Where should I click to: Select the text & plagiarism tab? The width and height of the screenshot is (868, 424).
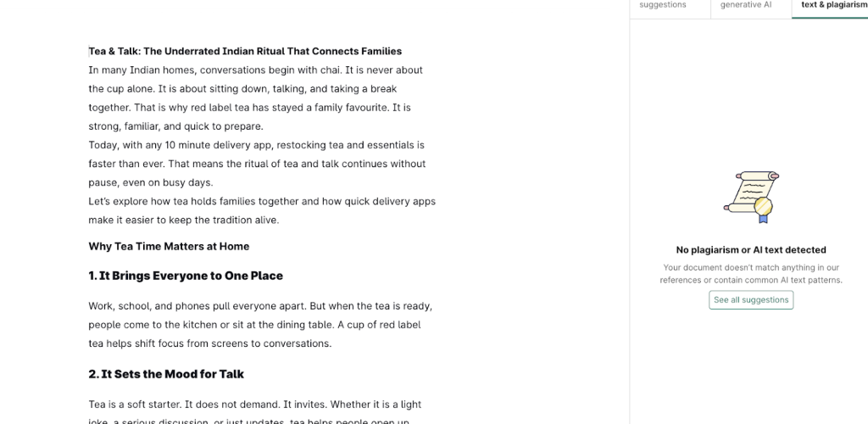tap(833, 5)
